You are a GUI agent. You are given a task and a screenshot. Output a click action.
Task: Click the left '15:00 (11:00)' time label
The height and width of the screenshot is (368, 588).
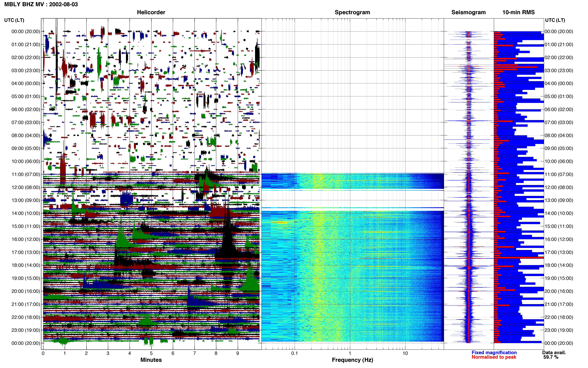(26, 226)
